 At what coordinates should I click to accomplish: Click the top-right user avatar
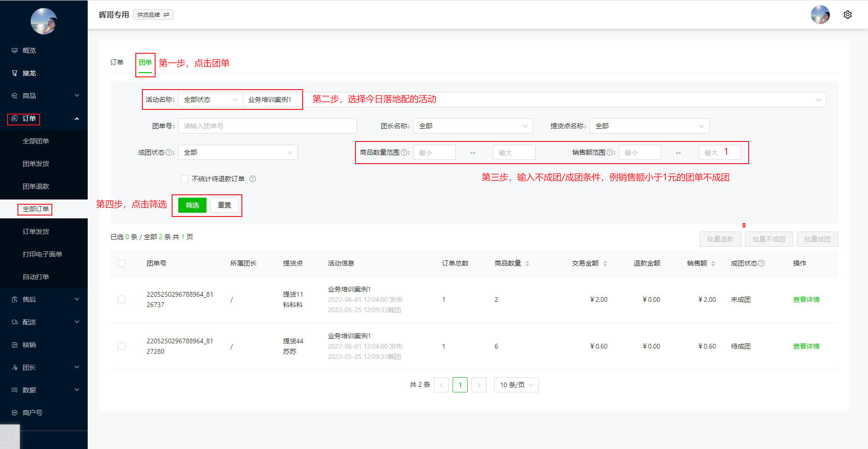(820, 15)
